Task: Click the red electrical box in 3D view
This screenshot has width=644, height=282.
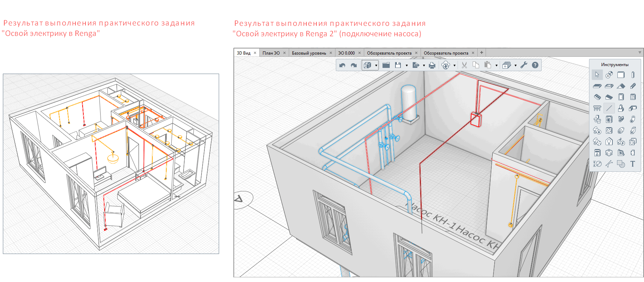Action: pyautogui.click(x=476, y=119)
